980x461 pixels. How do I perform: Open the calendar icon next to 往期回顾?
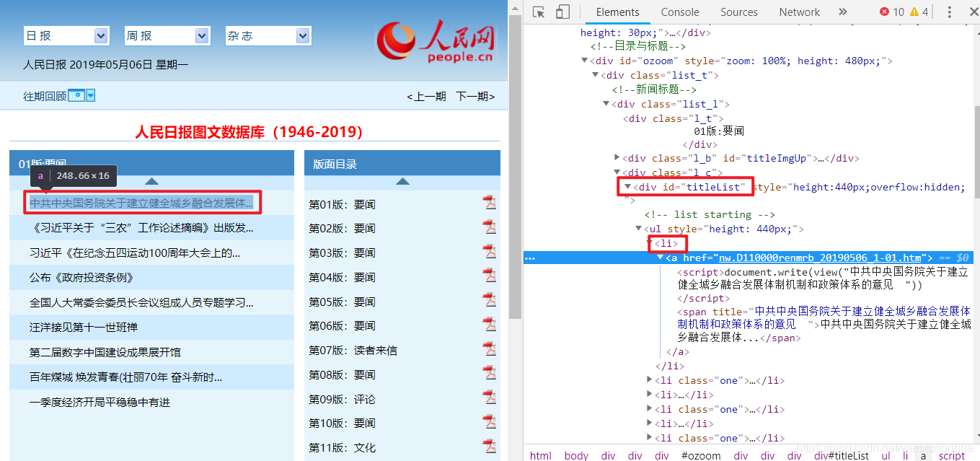(76, 95)
